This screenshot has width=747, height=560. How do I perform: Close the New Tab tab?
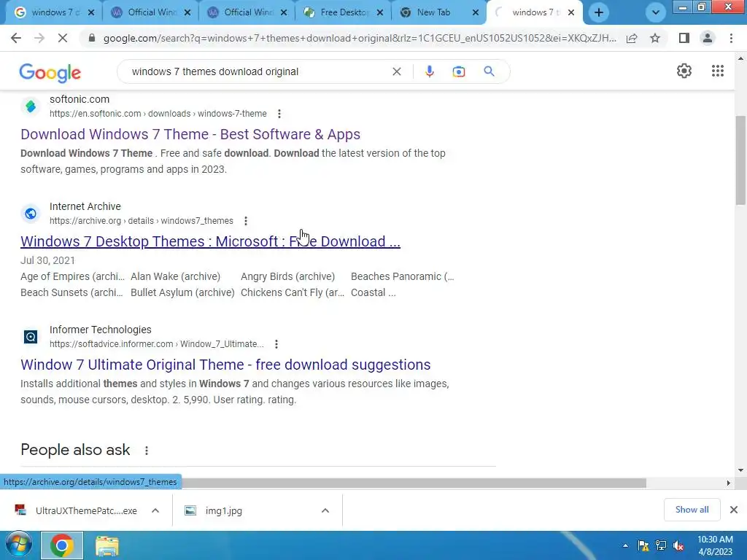(476, 13)
